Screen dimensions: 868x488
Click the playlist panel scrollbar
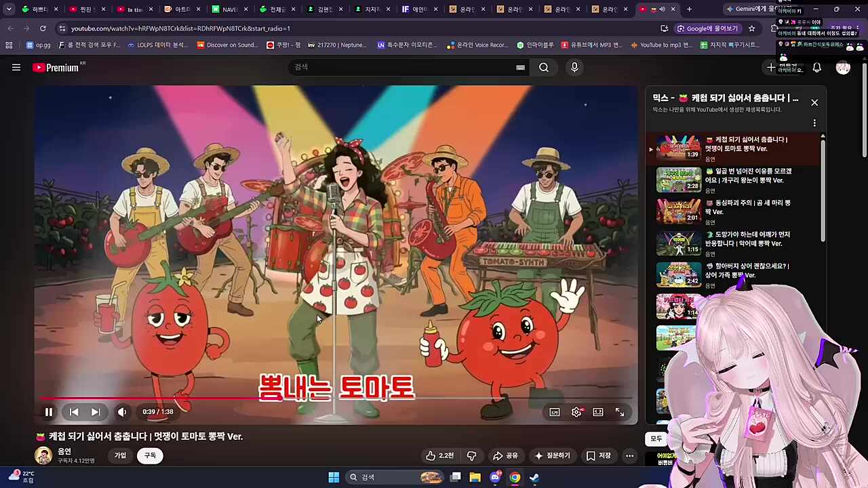coord(823,190)
